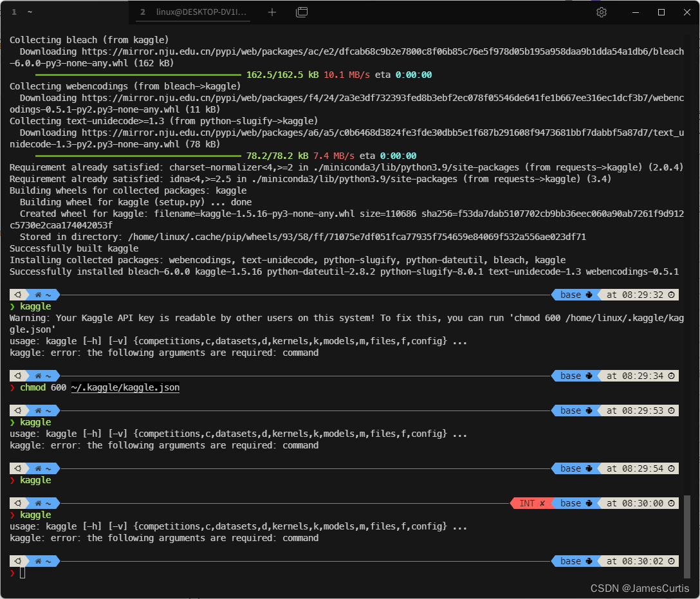Open the tab overview windows icon
700x599 pixels.
tap(302, 12)
